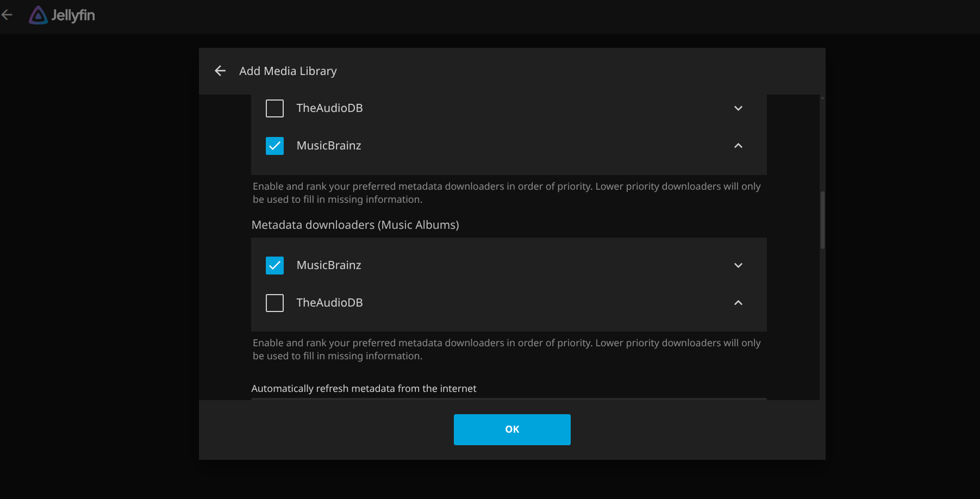Open the Jellyfin logo home link
This screenshot has width=980, height=499.
(x=62, y=15)
